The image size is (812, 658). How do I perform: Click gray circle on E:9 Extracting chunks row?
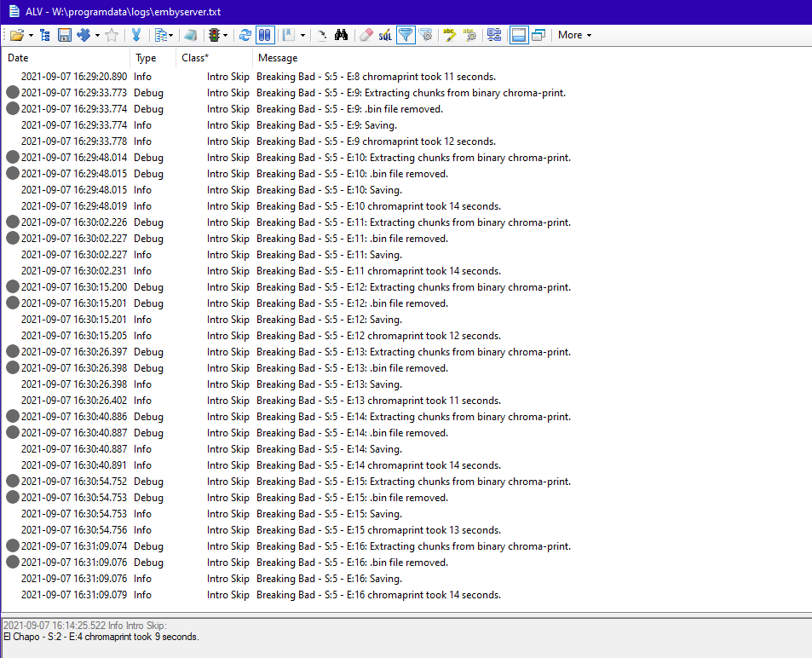click(x=13, y=93)
